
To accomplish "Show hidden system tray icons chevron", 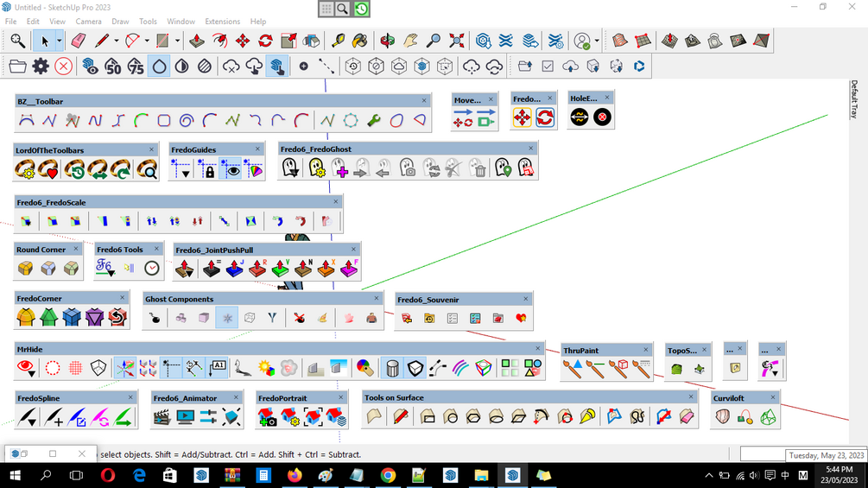I will pyautogui.click(x=708, y=475).
